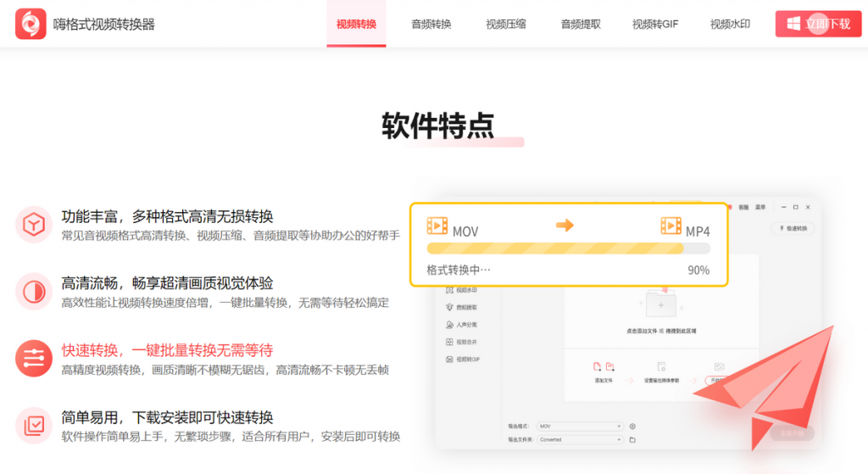
Task: Click the output format settings gear icon
Action: click(x=632, y=426)
